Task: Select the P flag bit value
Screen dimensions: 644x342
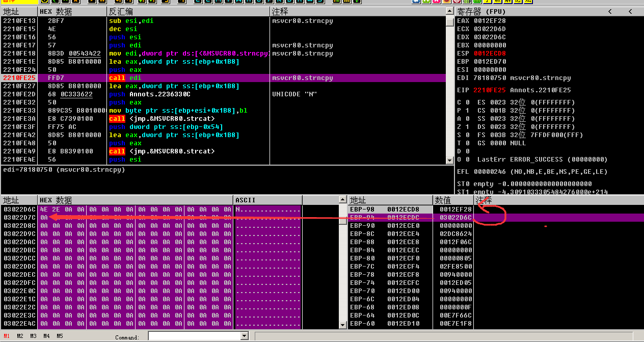Action: click(x=467, y=111)
